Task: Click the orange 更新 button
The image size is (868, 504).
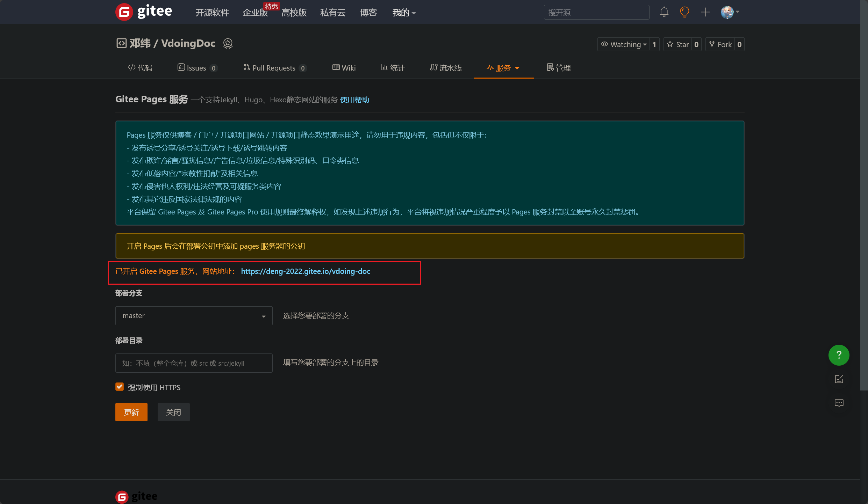Action: [131, 412]
